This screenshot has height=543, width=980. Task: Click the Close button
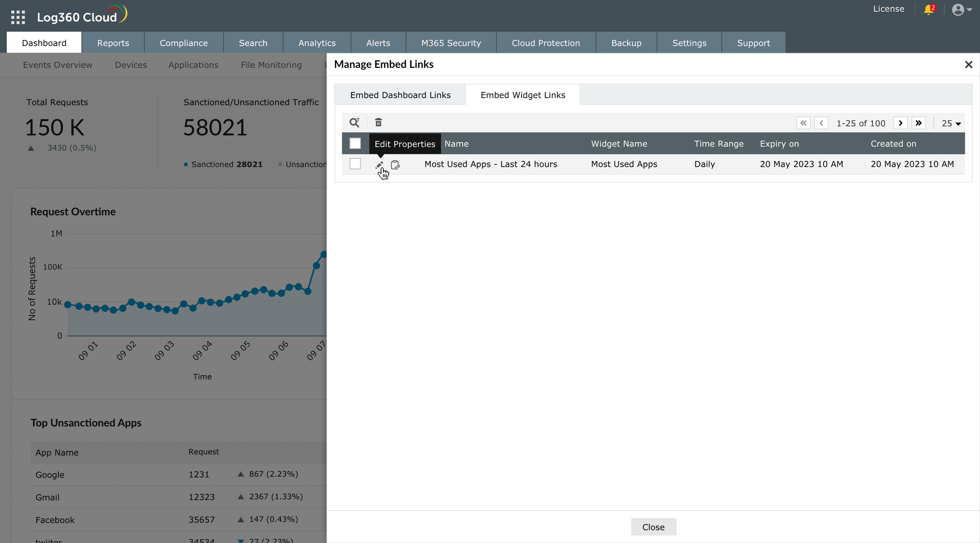coord(653,527)
